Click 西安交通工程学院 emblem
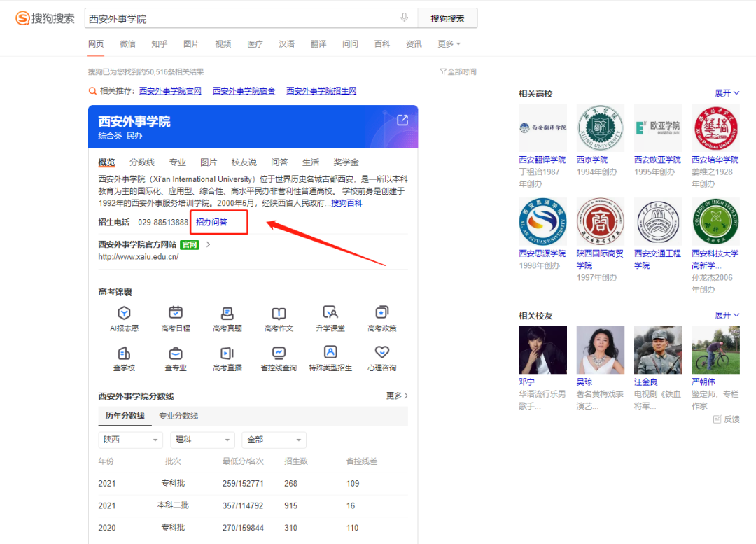The height and width of the screenshot is (544, 756). pos(658,221)
